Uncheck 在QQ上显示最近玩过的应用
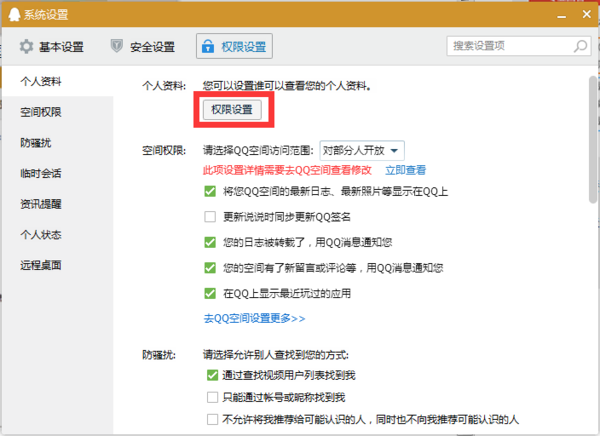Viewport: 600px width, 436px height. pyautogui.click(x=210, y=294)
